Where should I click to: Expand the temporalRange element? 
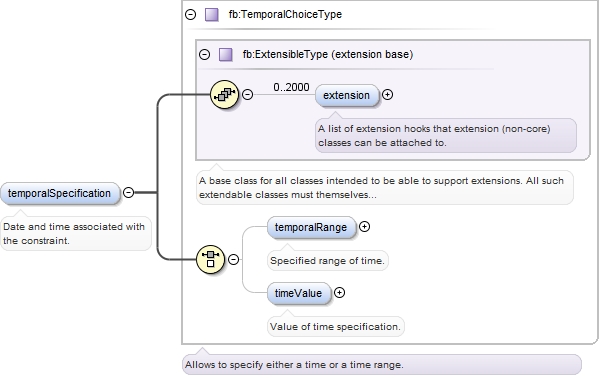click(x=364, y=226)
